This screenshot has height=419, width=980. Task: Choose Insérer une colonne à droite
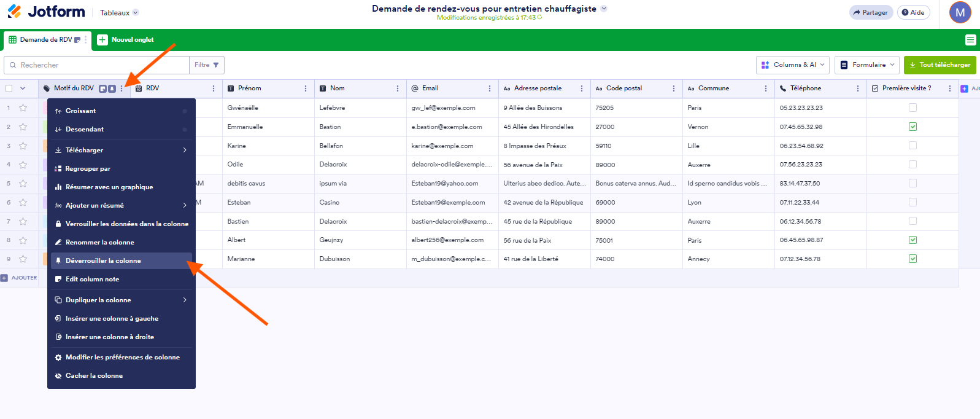click(122, 337)
